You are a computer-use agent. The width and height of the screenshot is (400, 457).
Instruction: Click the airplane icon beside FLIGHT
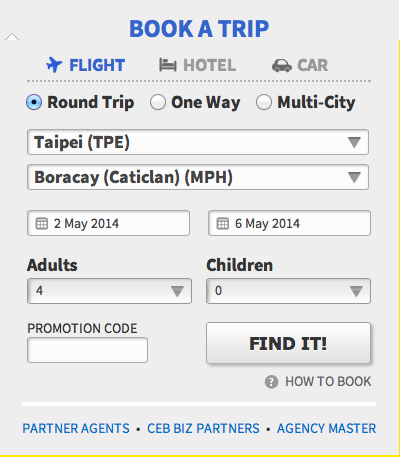[x=54, y=65]
